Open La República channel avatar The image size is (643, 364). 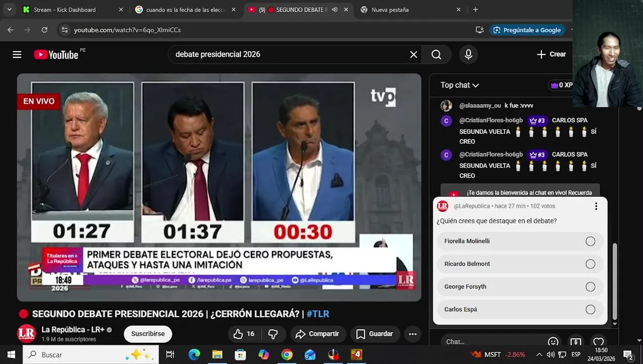pos(27,334)
